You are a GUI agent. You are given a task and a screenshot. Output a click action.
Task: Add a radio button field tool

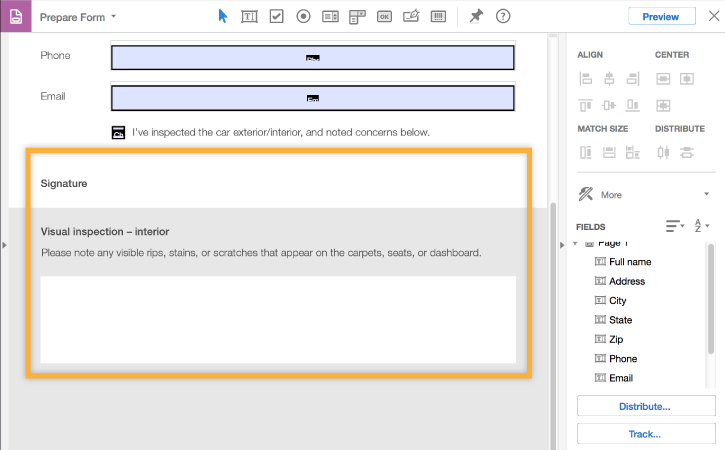[303, 17]
